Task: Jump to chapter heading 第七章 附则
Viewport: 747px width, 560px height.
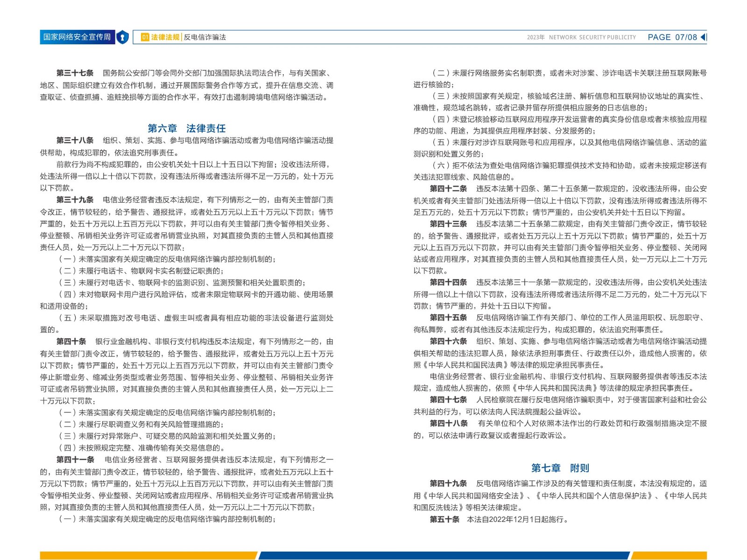Action: 560,468
